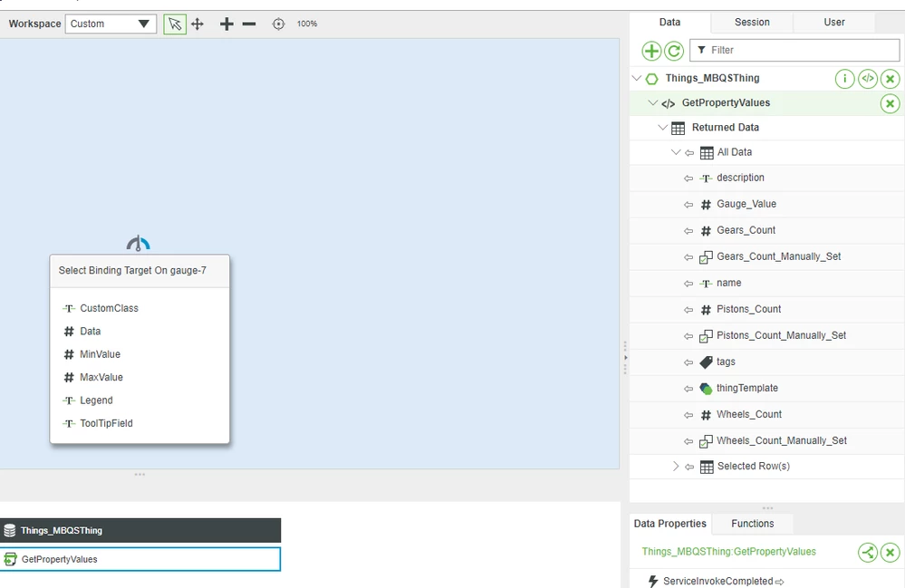Select the name property row
The height and width of the screenshot is (588, 905).
[x=767, y=284]
